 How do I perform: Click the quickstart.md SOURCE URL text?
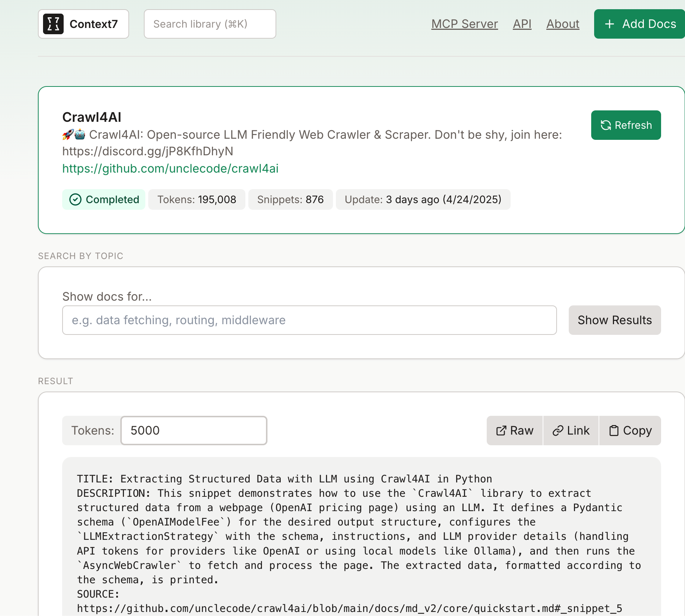coord(349,608)
